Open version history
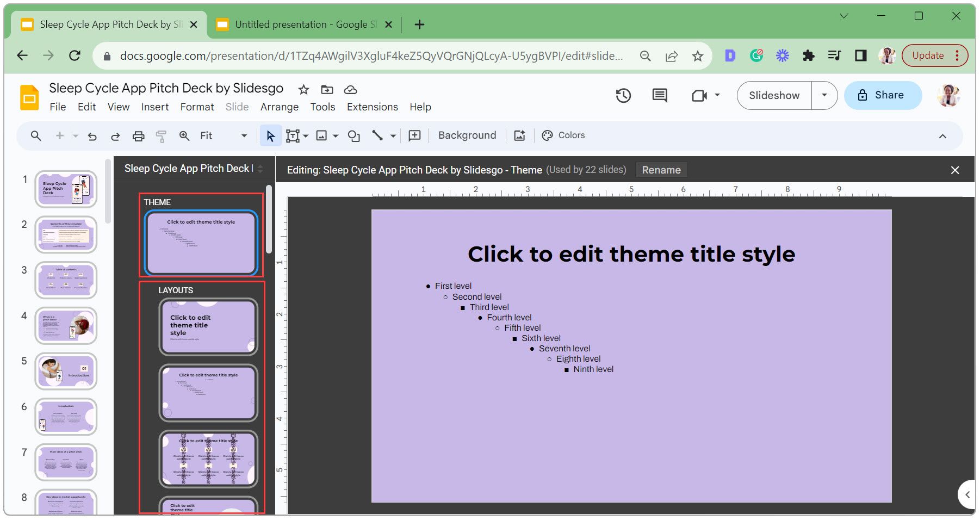This screenshot has width=980, height=520. 623,95
